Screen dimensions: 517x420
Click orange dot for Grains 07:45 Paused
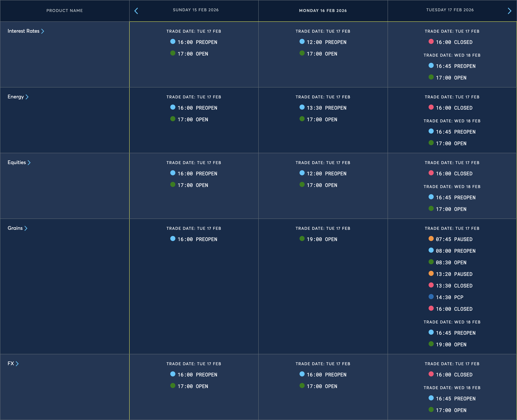[x=431, y=238]
